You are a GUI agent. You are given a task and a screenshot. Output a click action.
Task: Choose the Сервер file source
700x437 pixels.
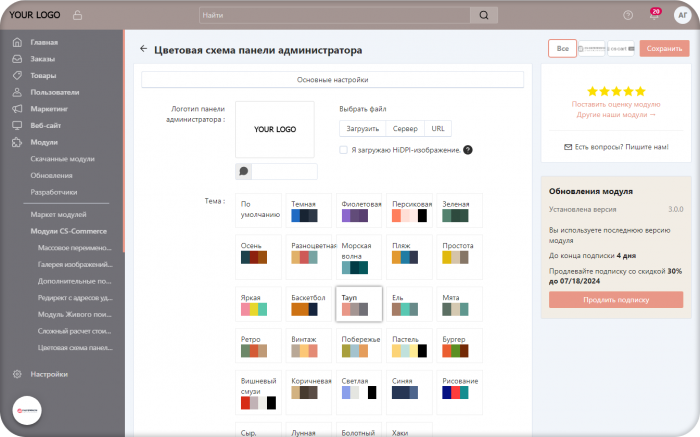tap(405, 129)
